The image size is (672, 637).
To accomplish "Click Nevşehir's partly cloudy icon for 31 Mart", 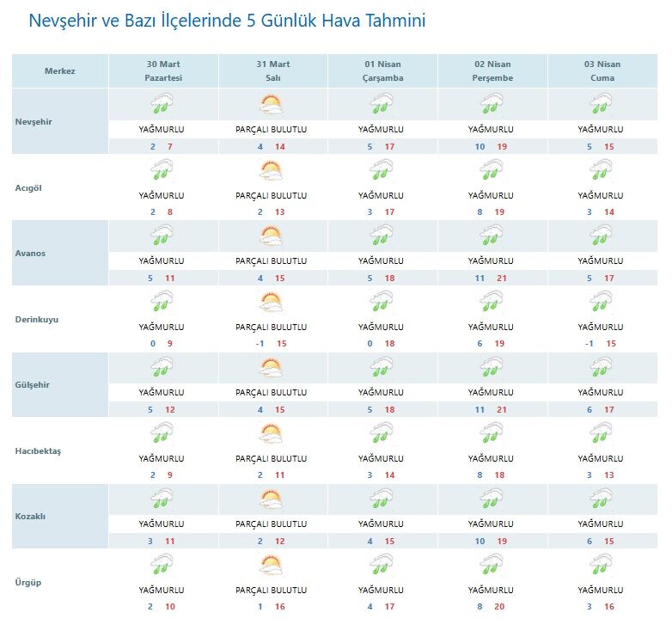I will (x=271, y=105).
